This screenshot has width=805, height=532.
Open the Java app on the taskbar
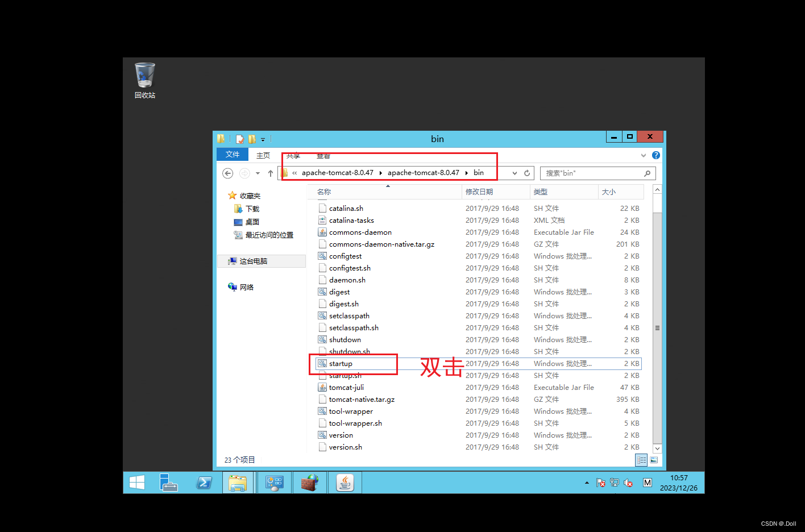(x=345, y=483)
